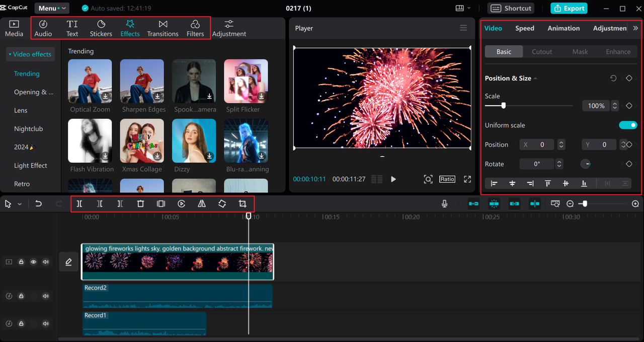Open the Audio library tab
This screenshot has width=644, height=342.
[x=43, y=28]
